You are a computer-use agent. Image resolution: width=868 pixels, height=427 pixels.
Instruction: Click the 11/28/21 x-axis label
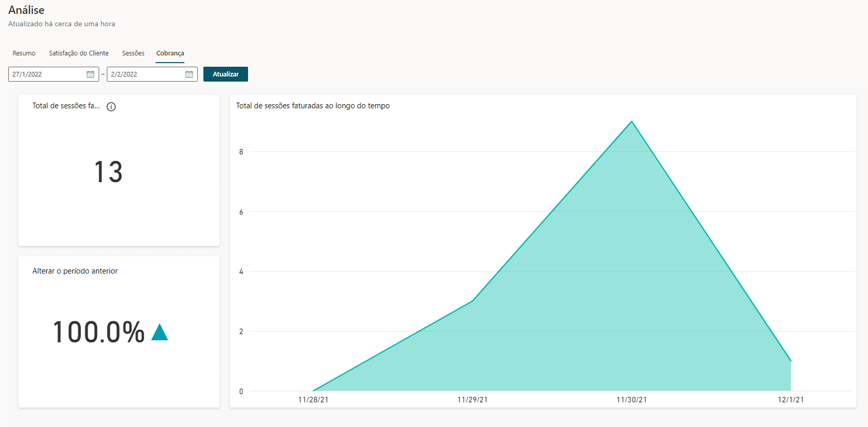pyautogui.click(x=313, y=400)
